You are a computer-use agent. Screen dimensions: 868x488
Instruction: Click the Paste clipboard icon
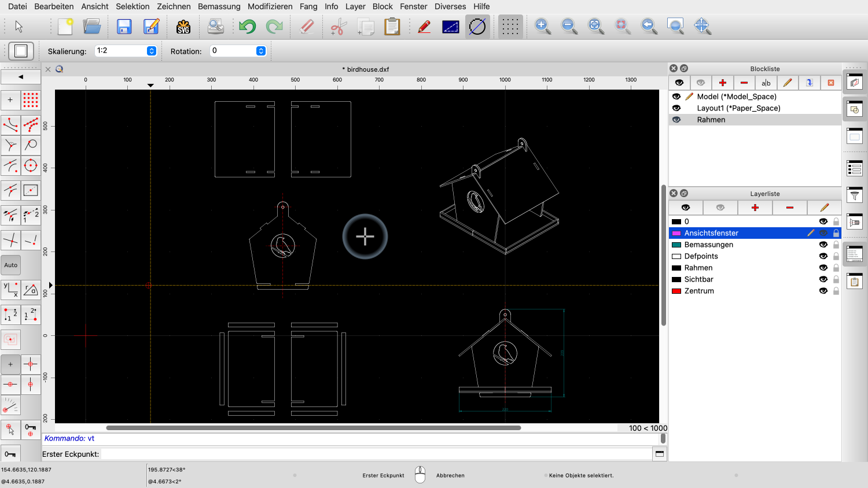coord(392,27)
